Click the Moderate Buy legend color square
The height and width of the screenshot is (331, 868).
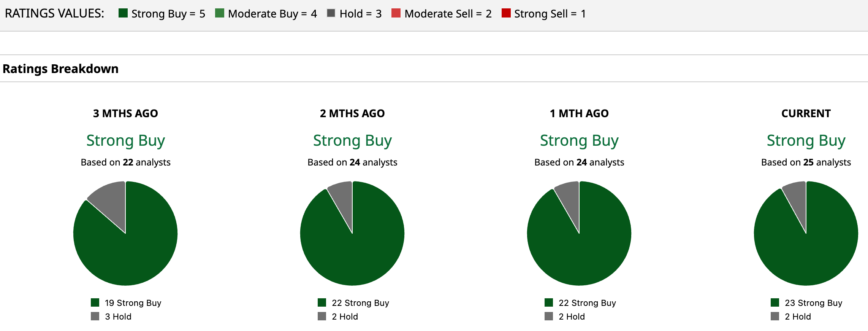coord(219,13)
